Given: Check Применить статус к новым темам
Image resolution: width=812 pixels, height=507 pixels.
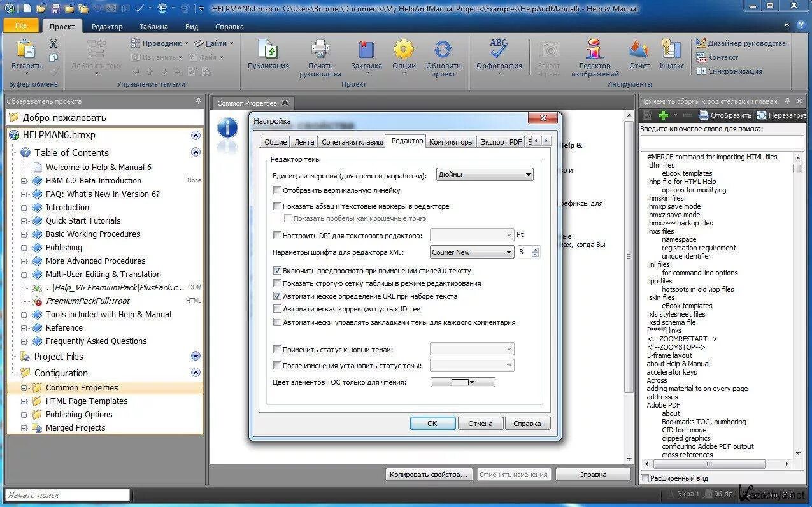Looking at the screenshot, I should click(277, 350).
